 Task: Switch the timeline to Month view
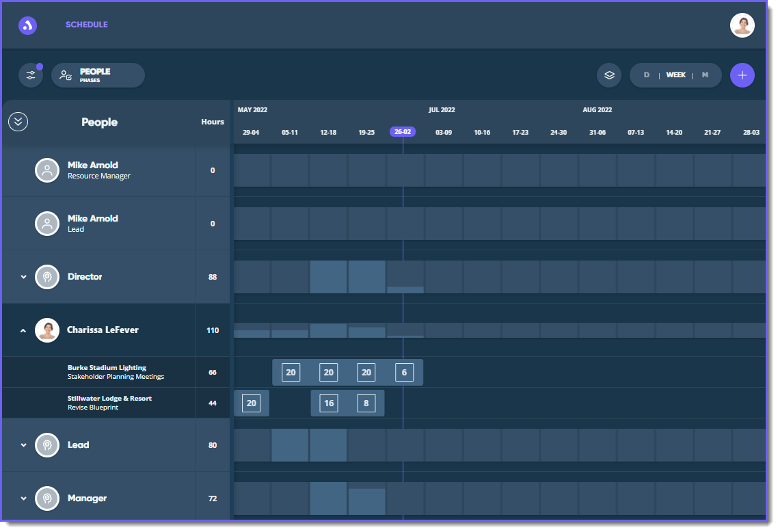[x=705, y=75]
